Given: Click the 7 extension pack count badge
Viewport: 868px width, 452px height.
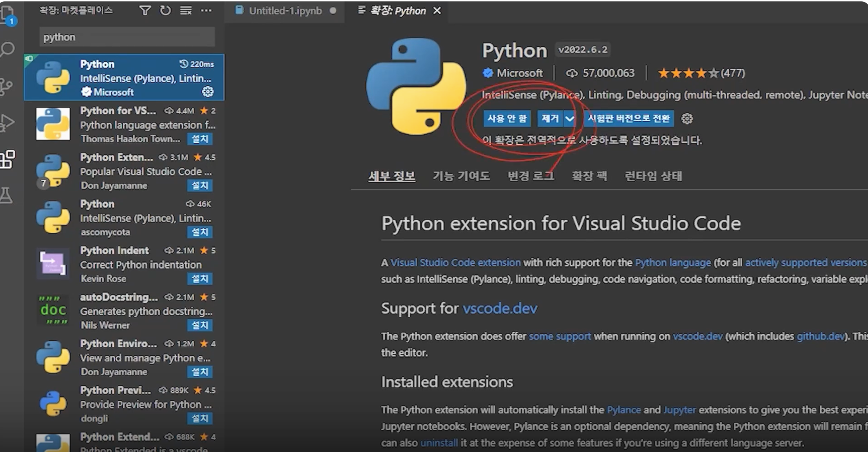Looking at the screenshot, I should click(x=43, y=183).
